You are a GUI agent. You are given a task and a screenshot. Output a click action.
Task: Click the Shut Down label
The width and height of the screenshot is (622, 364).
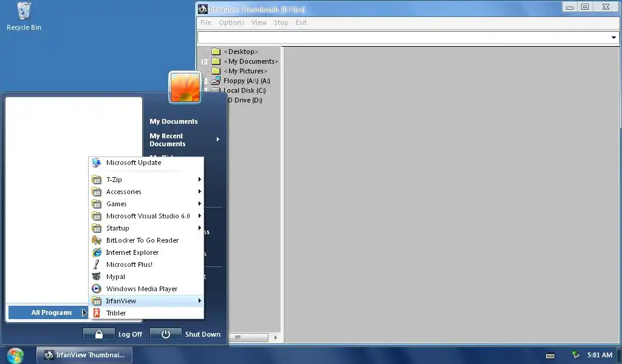click(203, 334)
